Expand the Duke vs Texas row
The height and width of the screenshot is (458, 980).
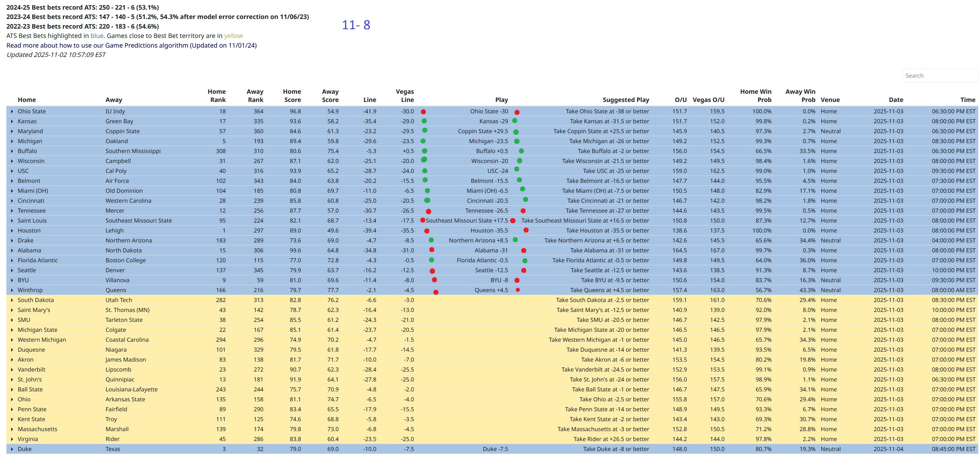(12, 449)
